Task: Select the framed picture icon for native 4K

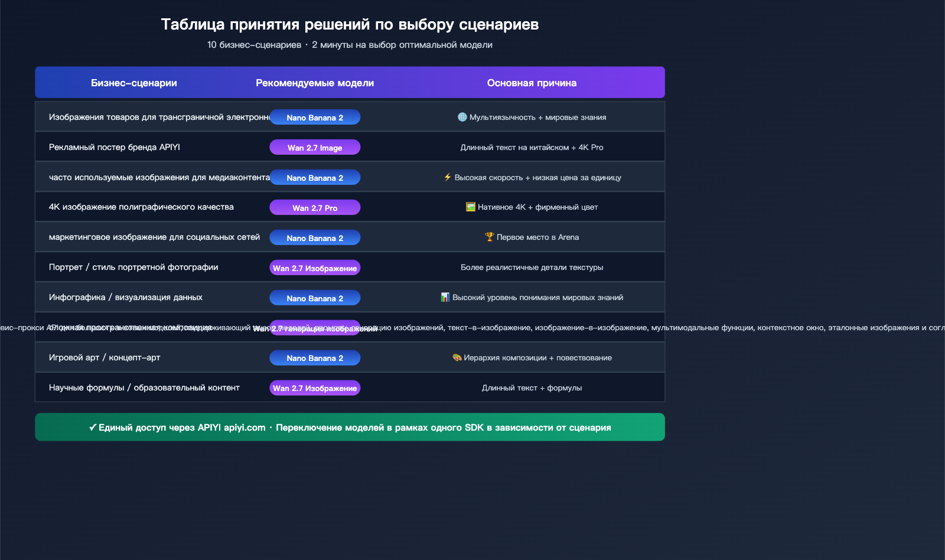Action: pyautogui.click(x=470, y=207)
